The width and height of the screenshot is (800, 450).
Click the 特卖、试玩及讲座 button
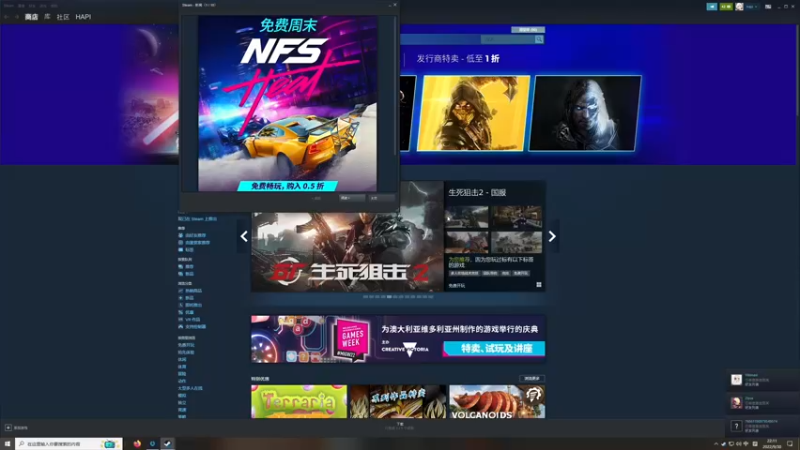(x=494, y=348)
